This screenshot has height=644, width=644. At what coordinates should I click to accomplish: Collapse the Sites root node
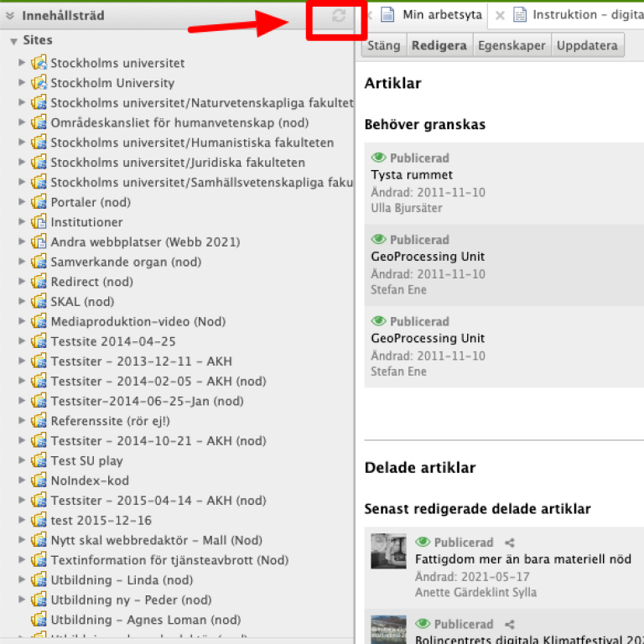tap(13, 41)
